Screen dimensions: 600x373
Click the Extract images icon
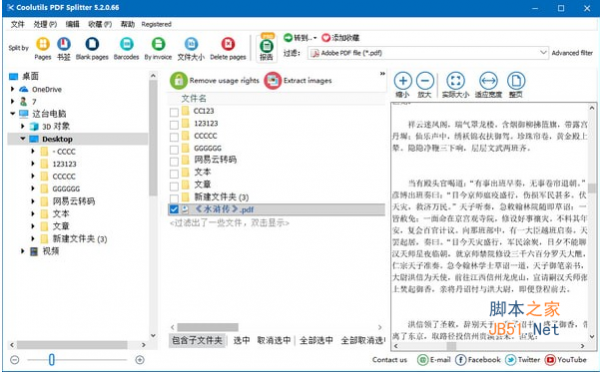(x=272, y=81)
